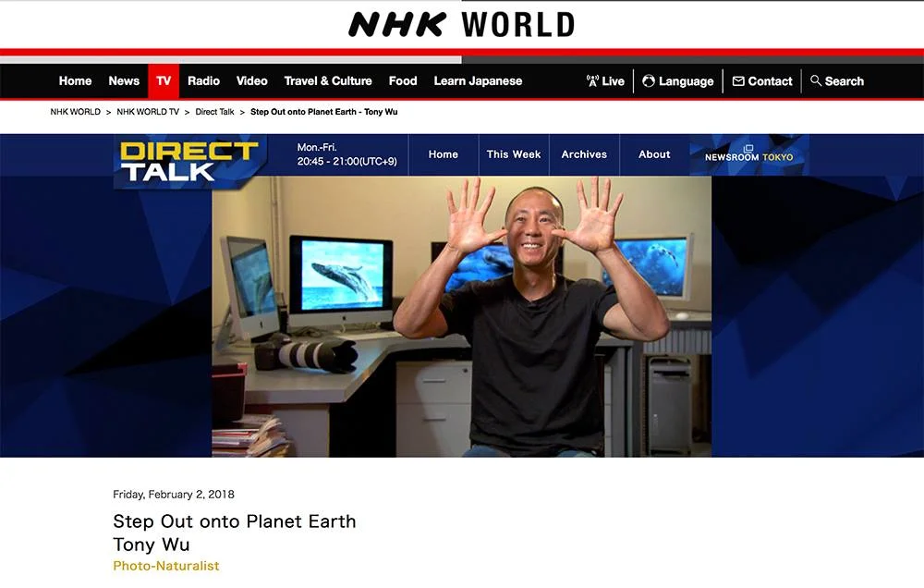
Task: Click the date Friday, February 2, 2018
Action: (x=174, y=495)
